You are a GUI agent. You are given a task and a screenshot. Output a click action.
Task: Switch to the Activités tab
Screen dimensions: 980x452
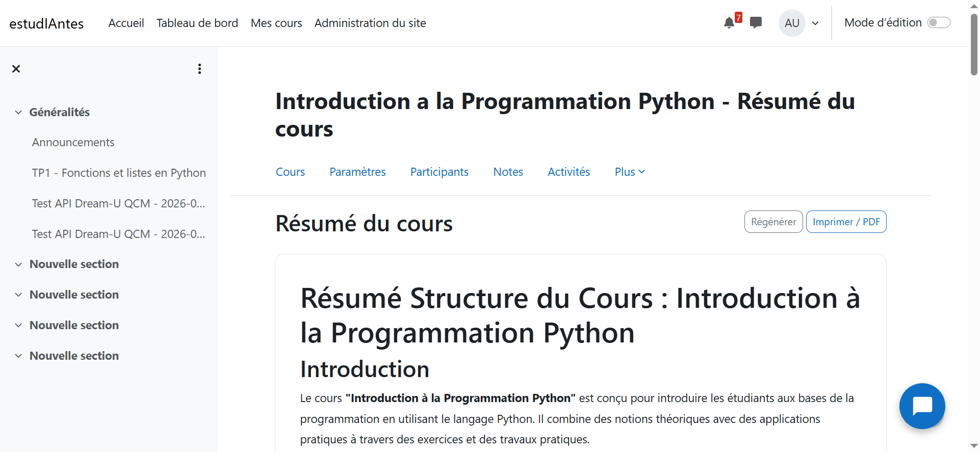[569, 172]
